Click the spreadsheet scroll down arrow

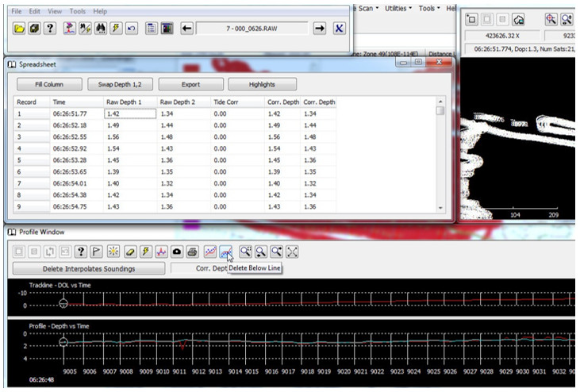440,208
